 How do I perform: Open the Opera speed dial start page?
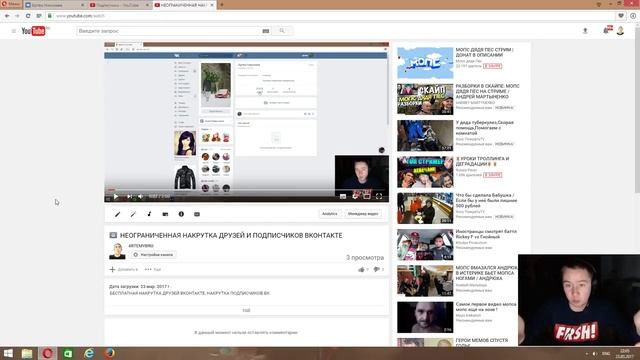pos(39,16)
